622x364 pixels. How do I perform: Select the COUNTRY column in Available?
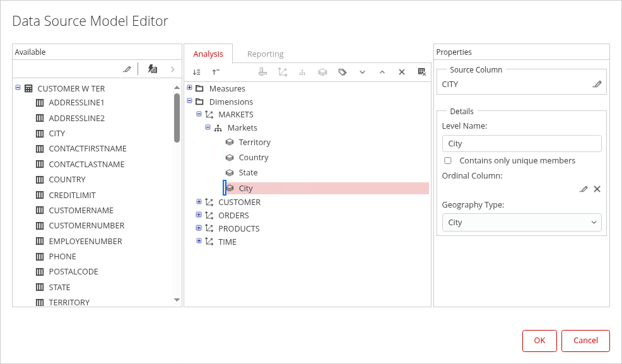click(67, 180)
